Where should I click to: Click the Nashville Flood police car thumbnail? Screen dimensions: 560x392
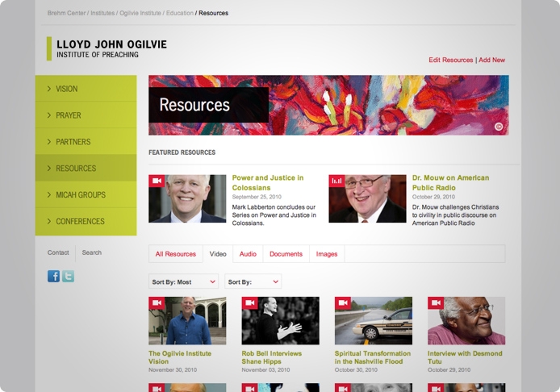tap(374, 321)
